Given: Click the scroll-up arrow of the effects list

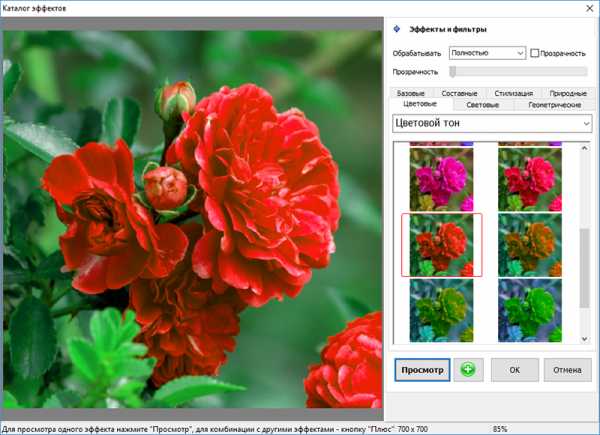Looking at the screenshot, I should coord(584,148).
